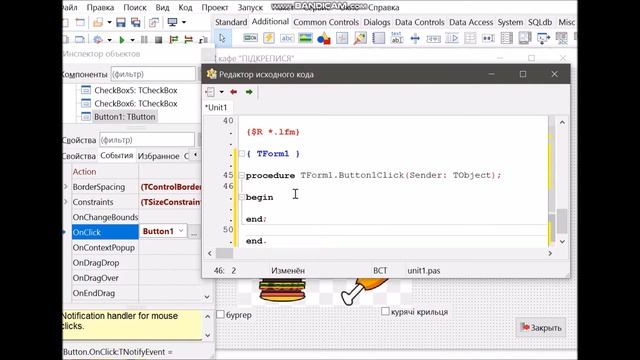640x360 pixels.
Task: Select the arrow selection tool in component palette
Action: coord(222,38)
